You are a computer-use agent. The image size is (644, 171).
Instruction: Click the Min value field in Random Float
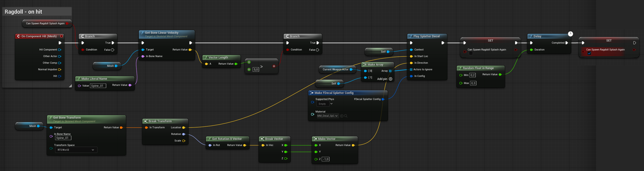(x=472, y=75)
